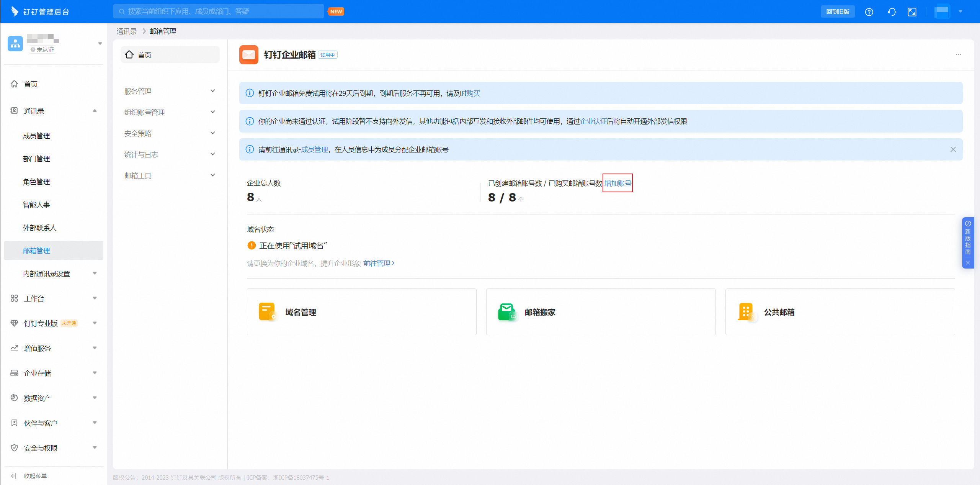Click the 回到旧版 button
Screen dimensions: 980x485
[838, 12]
